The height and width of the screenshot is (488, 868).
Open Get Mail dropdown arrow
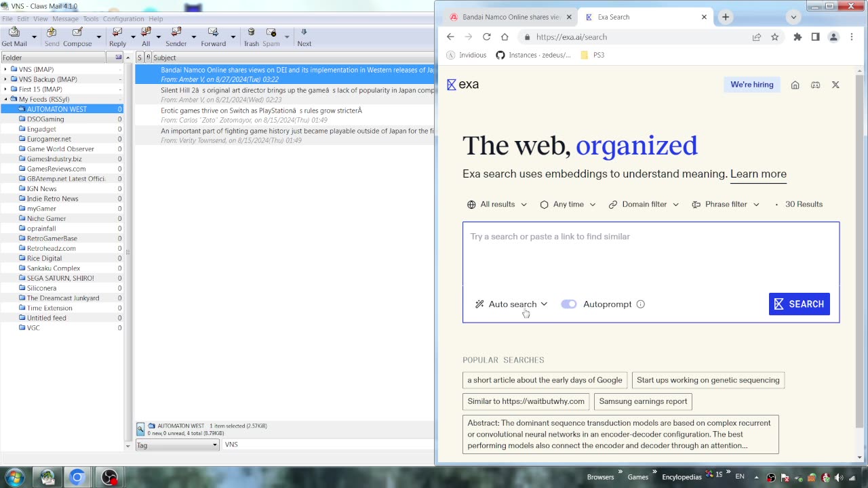[x=36, y=37]
